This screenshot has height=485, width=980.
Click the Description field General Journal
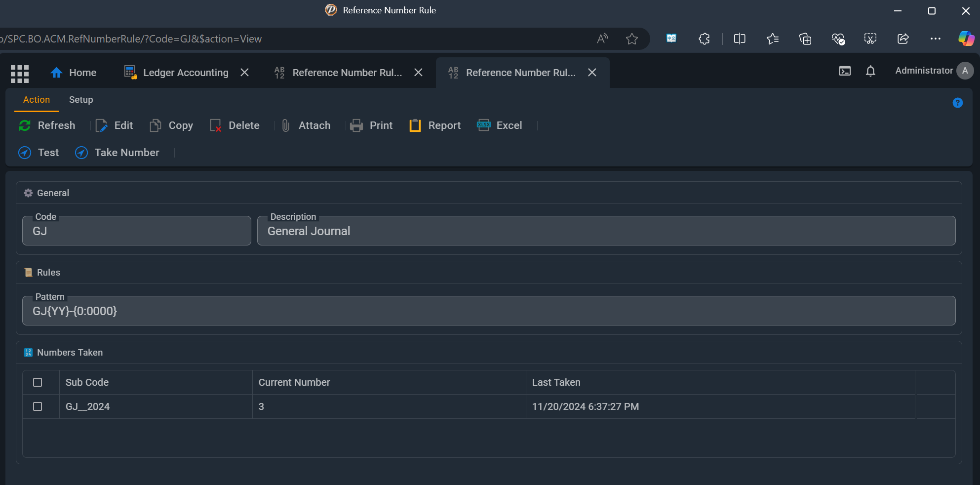click(606, 231)
